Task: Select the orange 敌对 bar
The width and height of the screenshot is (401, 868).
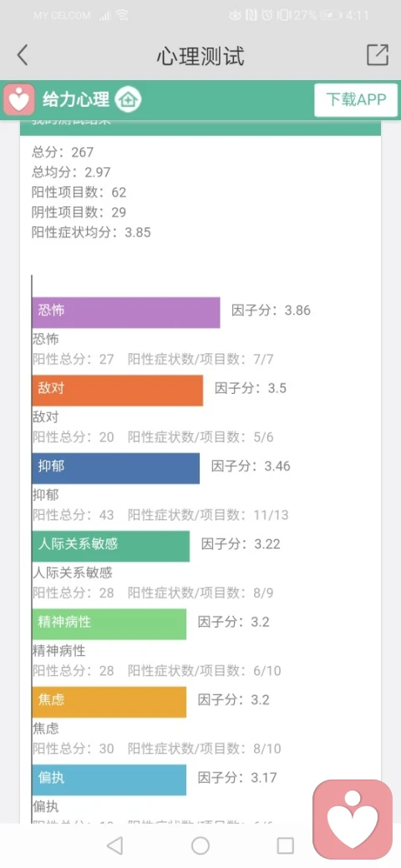Action: click(118, 391)
